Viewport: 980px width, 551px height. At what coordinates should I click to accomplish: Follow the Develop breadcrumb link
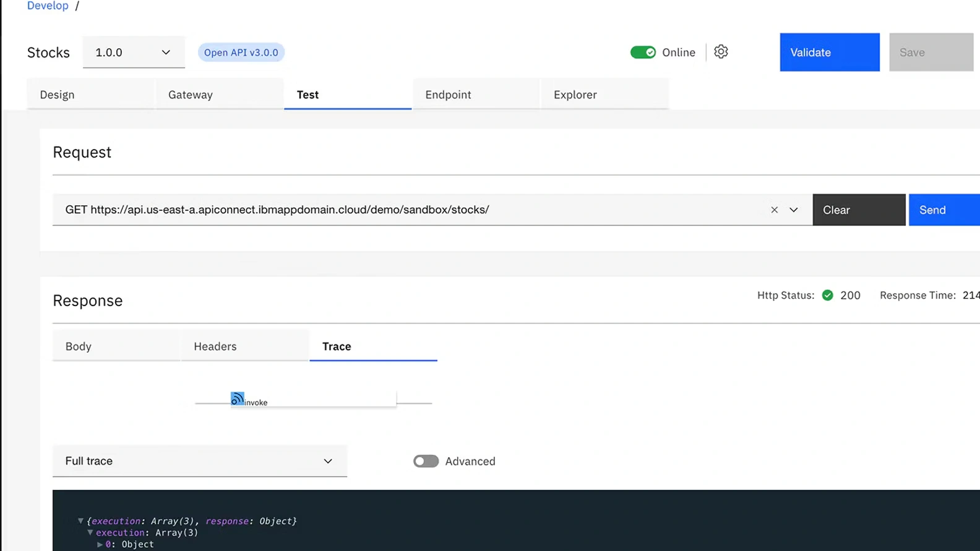pos(48,6)
